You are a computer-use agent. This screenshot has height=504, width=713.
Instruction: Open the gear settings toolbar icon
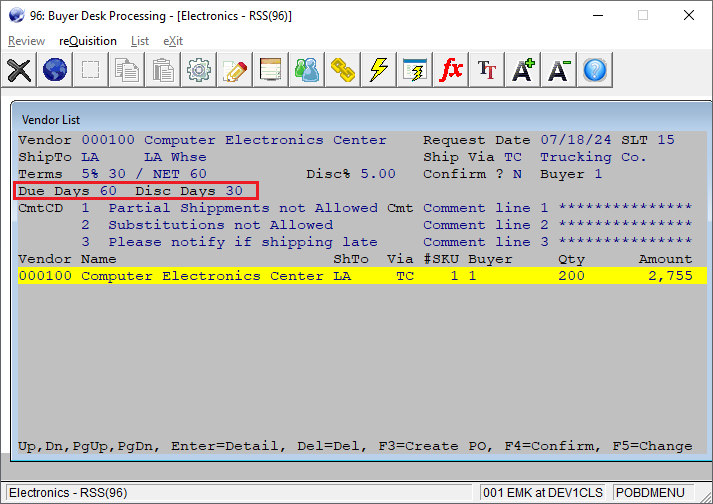(x=198, y=70)
